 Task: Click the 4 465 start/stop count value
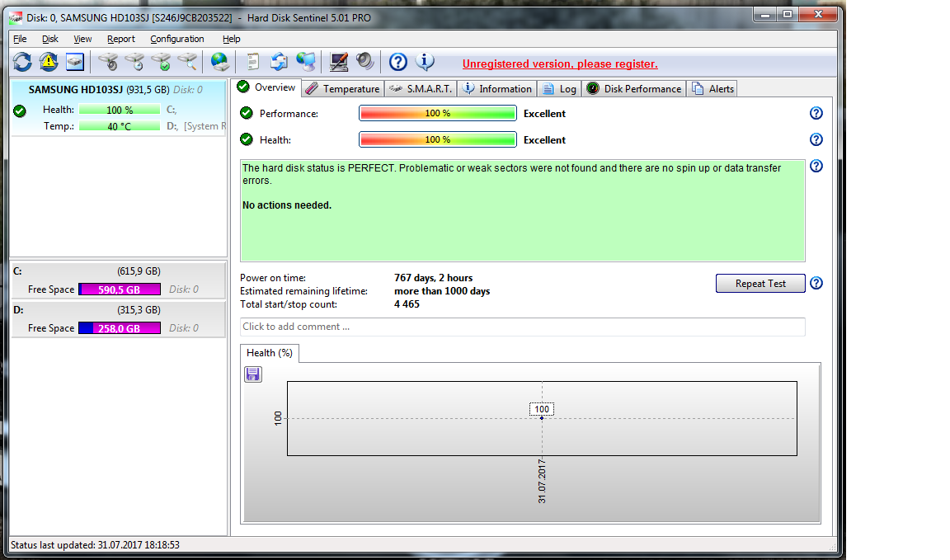point(407,304)
